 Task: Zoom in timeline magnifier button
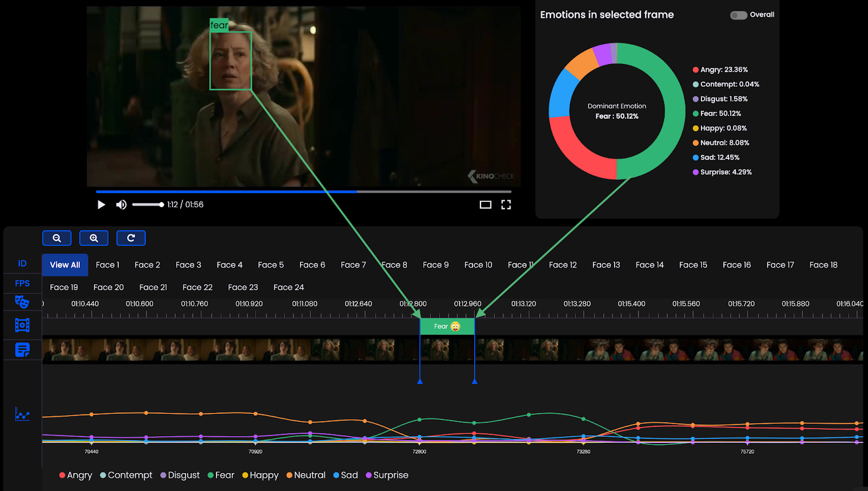click(94, 238)
